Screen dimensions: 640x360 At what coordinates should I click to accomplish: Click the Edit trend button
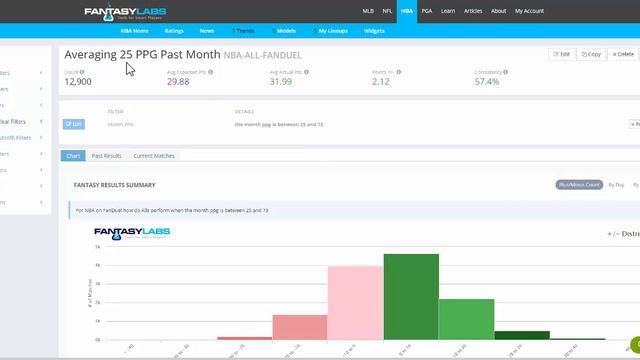(561, 54)
